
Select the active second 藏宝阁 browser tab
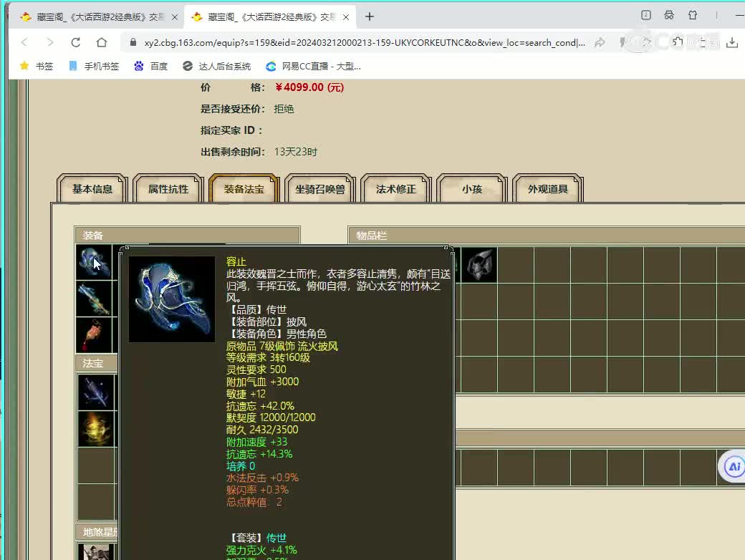point(269,17)
